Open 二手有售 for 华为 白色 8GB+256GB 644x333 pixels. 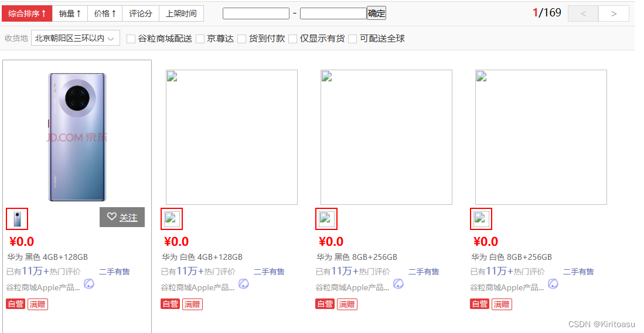pos(578,272)
